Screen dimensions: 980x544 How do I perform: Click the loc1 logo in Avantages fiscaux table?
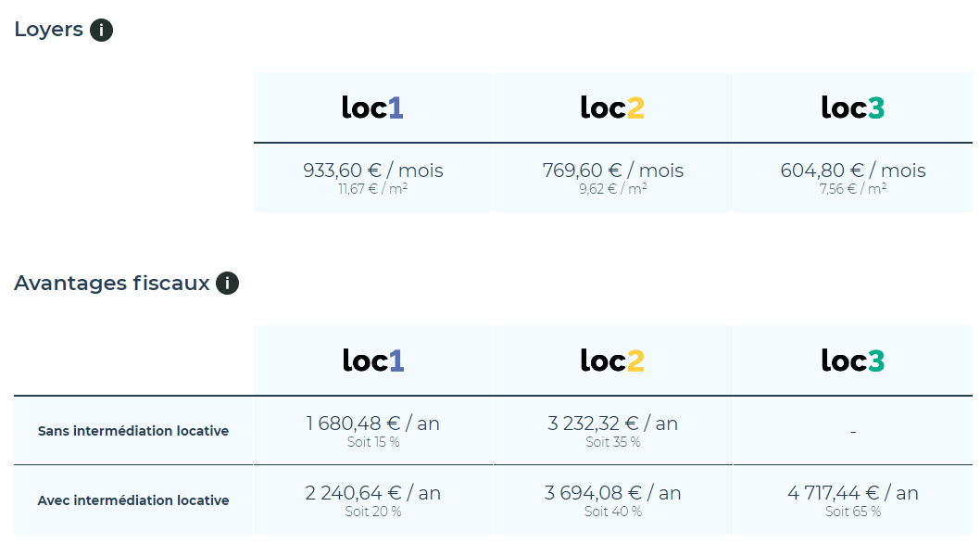[373, 361]
